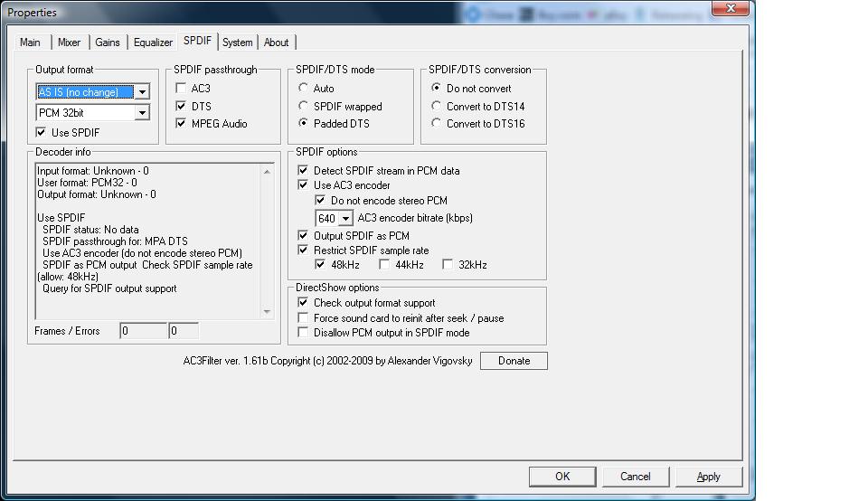Select Auto SPDIF/DTS mode

point(304,89)
